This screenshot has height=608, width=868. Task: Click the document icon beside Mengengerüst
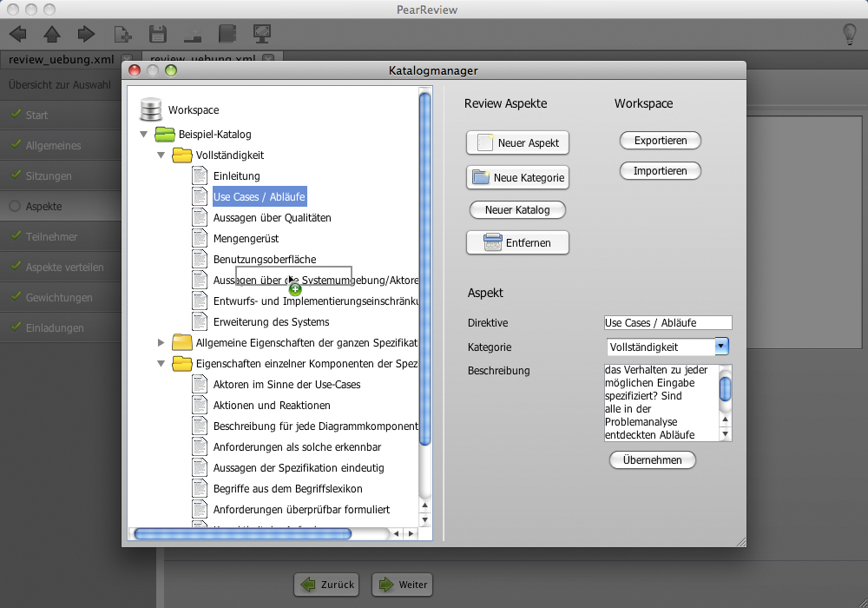click(x=200, y=239)
